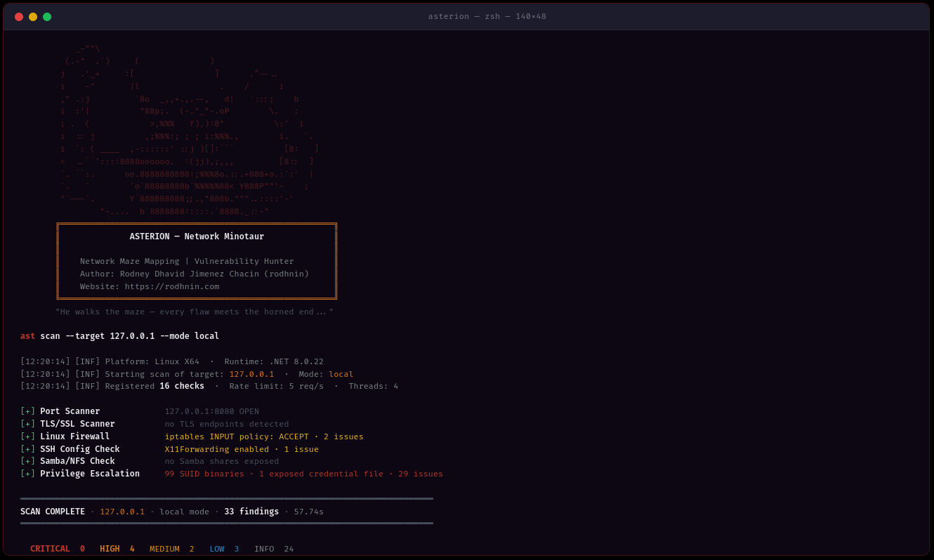Click 'no Samba shares exposed' result

(x=222, y=461)
